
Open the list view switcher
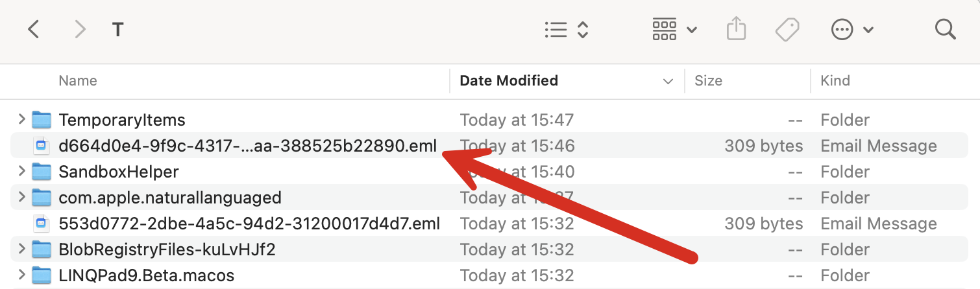(x=566, y=30)
